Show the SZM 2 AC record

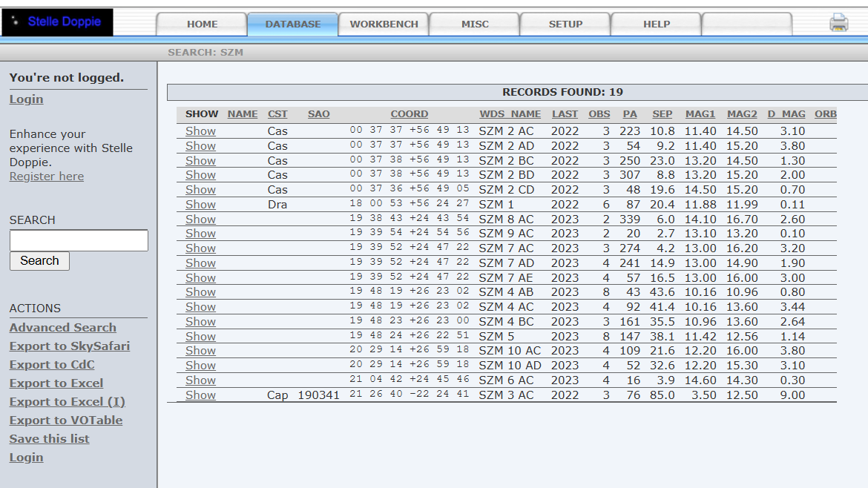(x=200, y=131)
